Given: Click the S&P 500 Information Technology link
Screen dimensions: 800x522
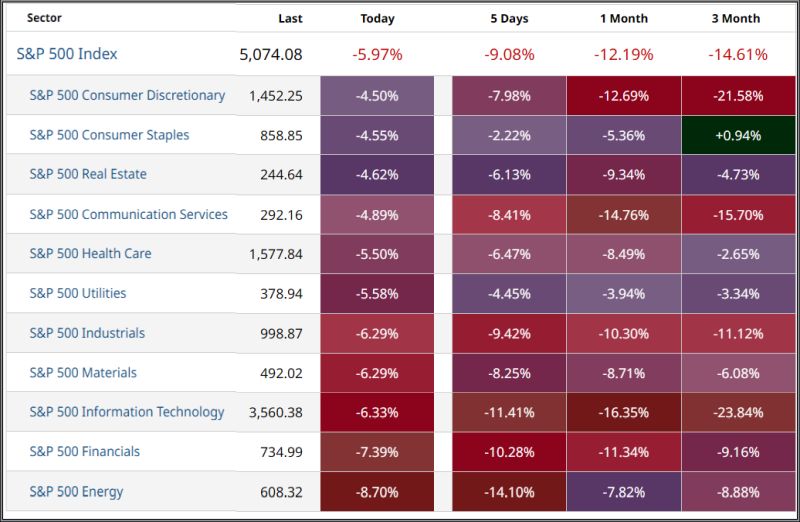Looking at the screenshot, I should [127, 412].
